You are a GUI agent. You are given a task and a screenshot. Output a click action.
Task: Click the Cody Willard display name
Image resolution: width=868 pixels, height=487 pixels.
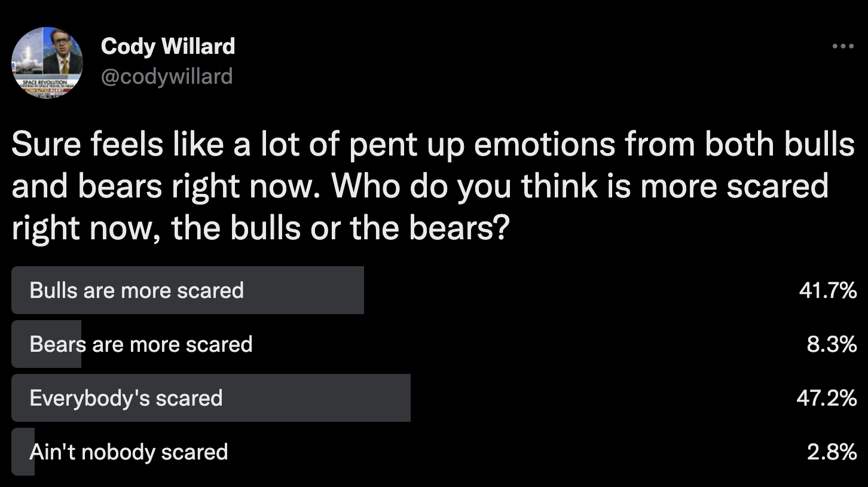[168, 46]
